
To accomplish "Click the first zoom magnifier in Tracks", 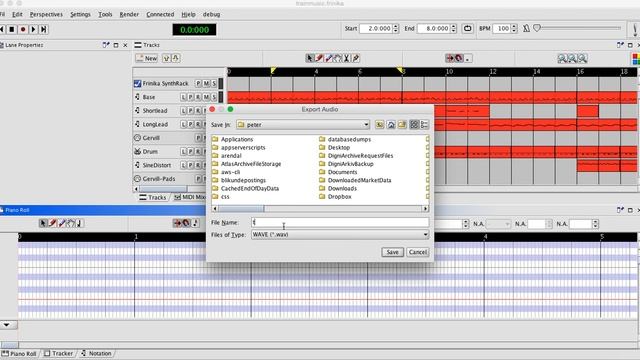I will pyautogui.click(x=562, y=58).
